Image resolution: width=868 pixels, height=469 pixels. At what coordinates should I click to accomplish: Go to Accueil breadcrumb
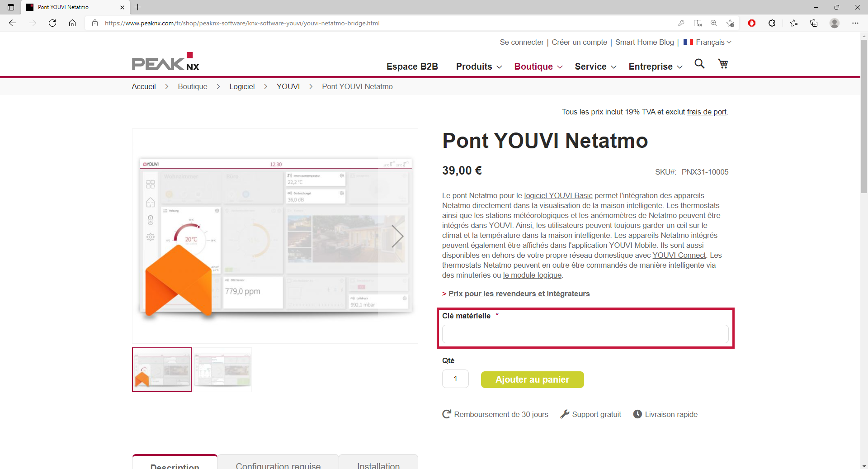[144, 86]
